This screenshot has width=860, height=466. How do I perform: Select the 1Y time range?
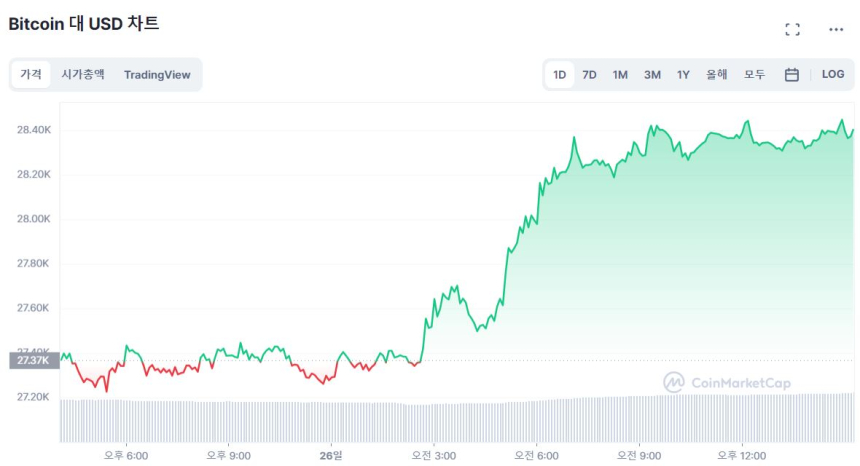(x=683, y=74)
